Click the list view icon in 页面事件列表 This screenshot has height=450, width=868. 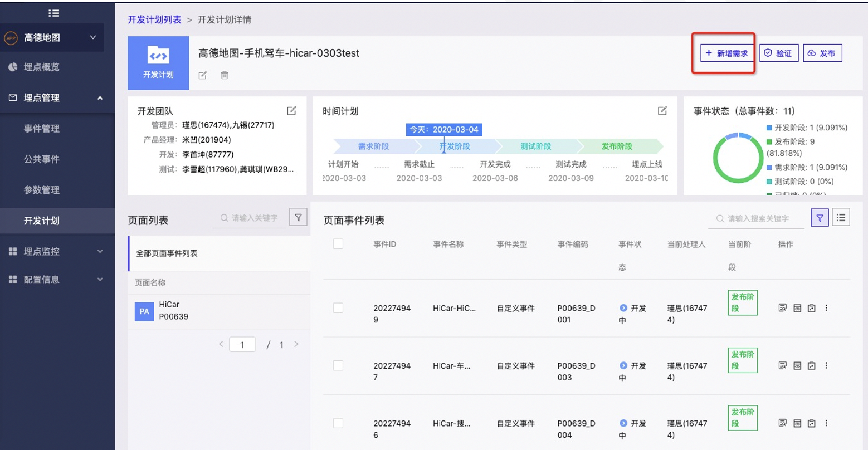click(841, 218)
